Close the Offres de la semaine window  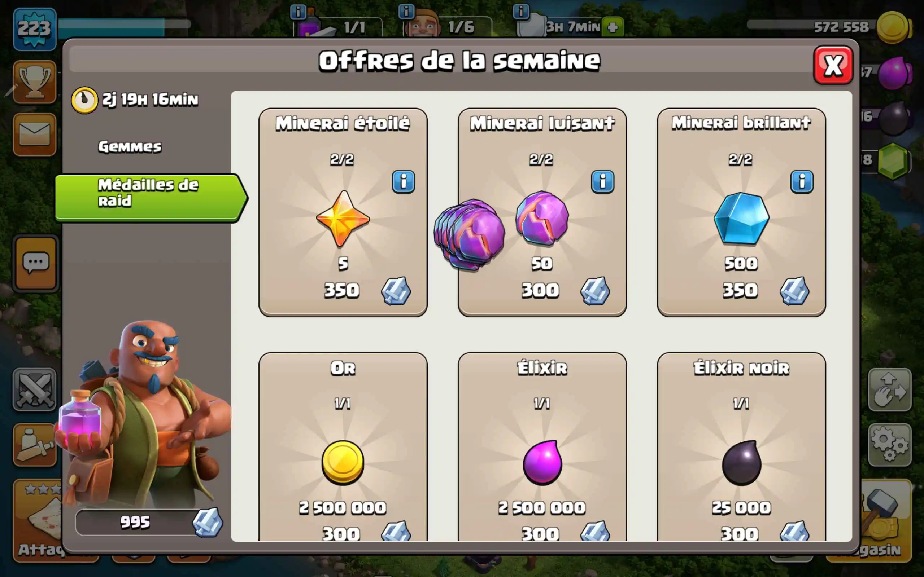pyautogui.click(x=833, y=65)
